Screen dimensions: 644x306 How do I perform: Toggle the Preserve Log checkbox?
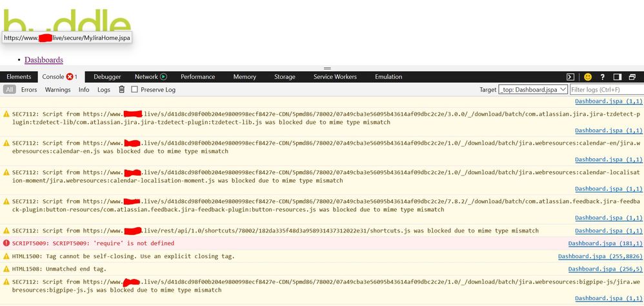click(x=134, y=89)
